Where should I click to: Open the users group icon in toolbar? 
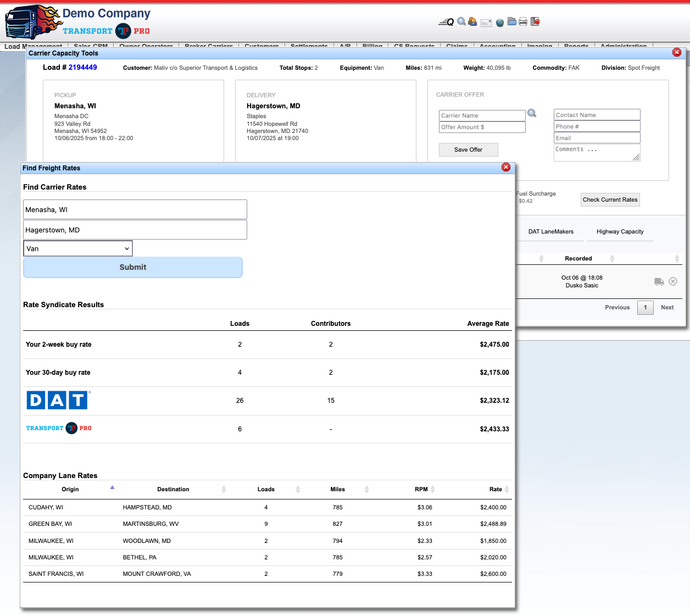tap(472, 22)
